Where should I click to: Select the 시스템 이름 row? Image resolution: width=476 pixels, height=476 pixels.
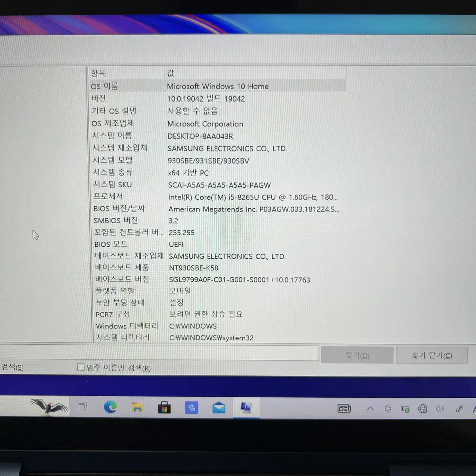(218, 136)
